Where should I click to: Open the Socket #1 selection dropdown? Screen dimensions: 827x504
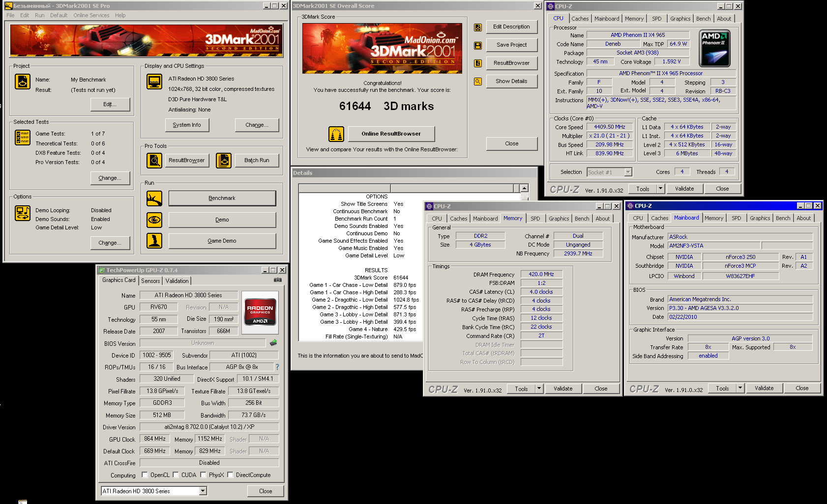coord(628,172)
